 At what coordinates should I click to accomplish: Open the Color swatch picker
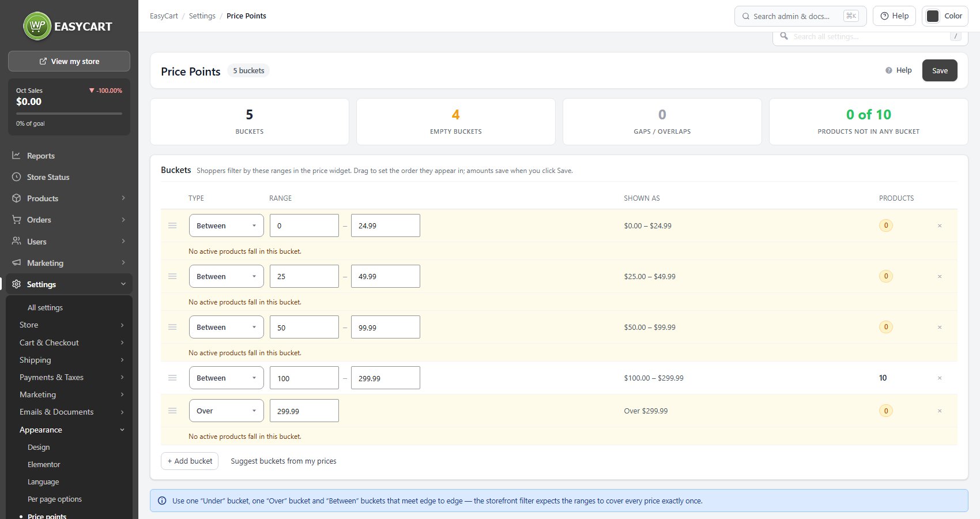tap(945, 16)
